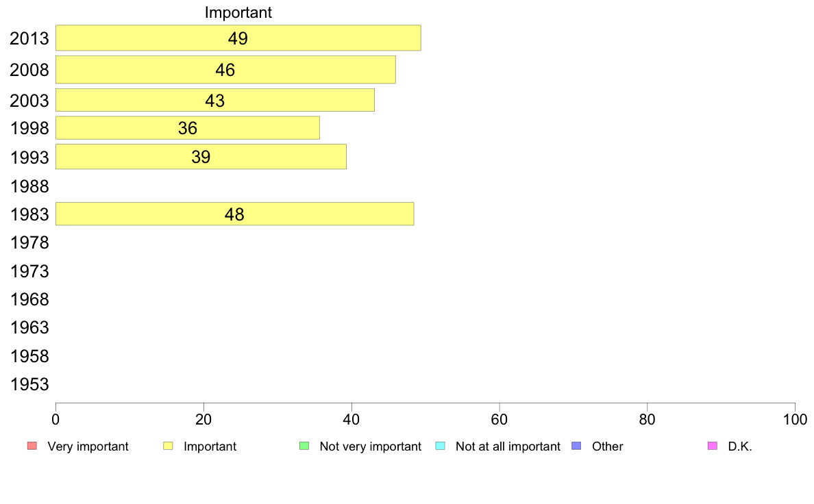The image size is (814, 504).
Task: Click the Important chart title
Action: [238, 12]
